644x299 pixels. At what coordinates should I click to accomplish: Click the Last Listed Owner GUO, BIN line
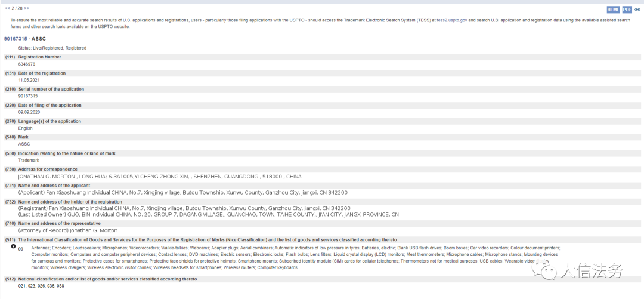point(208,215)
